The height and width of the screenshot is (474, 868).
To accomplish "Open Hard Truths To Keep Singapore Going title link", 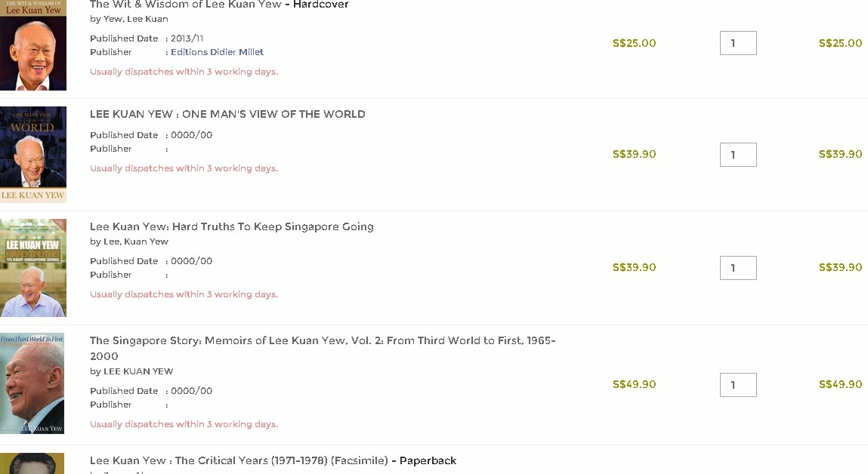I will pos(231,226).
